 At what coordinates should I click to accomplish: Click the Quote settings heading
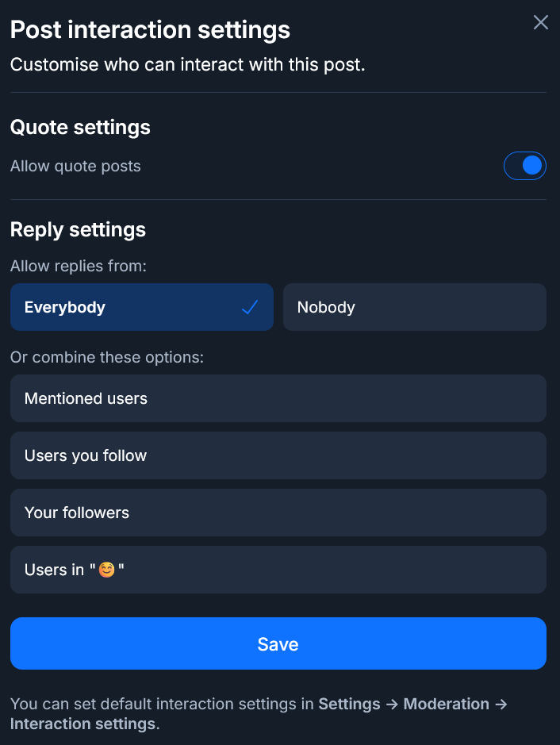pos(80,127)
